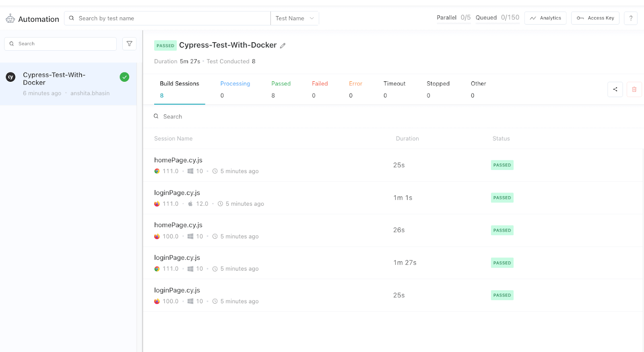Click green check status icon of build
The width and height of the screenshot is (644, 352).
tap(124, 77)
